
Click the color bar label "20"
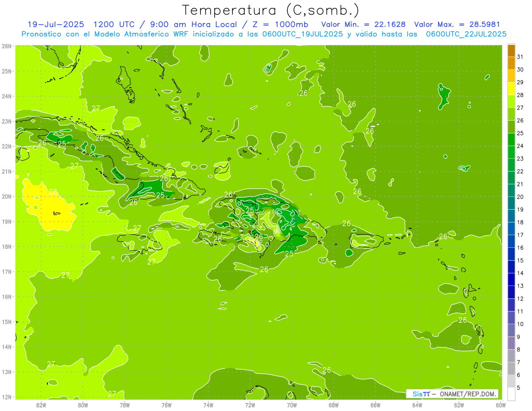tap(520, 196)
